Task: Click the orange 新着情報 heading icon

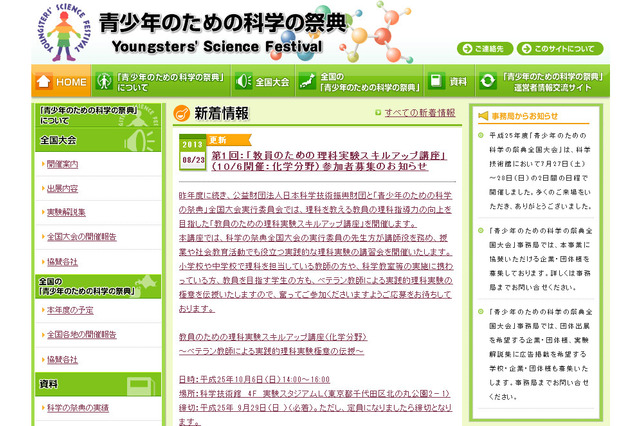Action: point(182,113)
